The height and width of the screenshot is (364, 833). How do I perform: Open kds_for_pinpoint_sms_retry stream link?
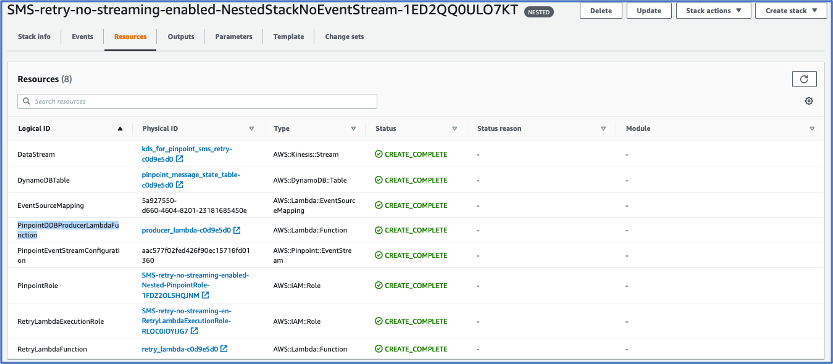pyautogui.click(x=186, y=154)
